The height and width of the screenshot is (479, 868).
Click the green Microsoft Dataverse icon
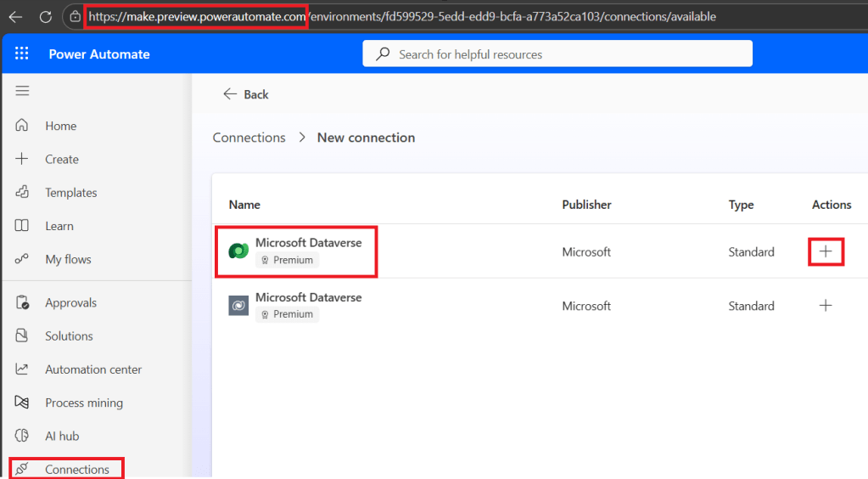(x=238, y=252)
